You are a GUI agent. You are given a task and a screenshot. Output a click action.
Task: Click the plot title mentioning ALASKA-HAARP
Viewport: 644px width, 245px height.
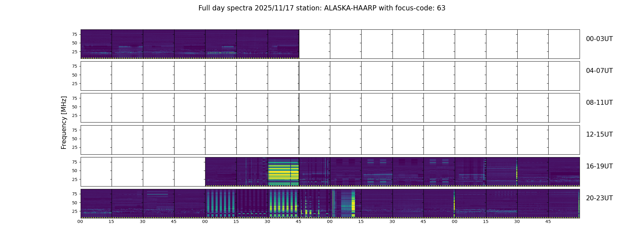(x=322, y=8)
